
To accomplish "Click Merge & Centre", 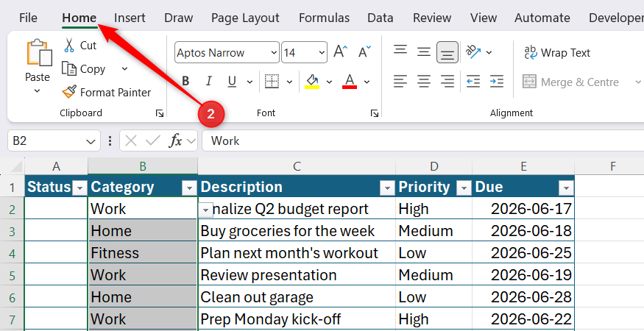I will click(570, 82).
